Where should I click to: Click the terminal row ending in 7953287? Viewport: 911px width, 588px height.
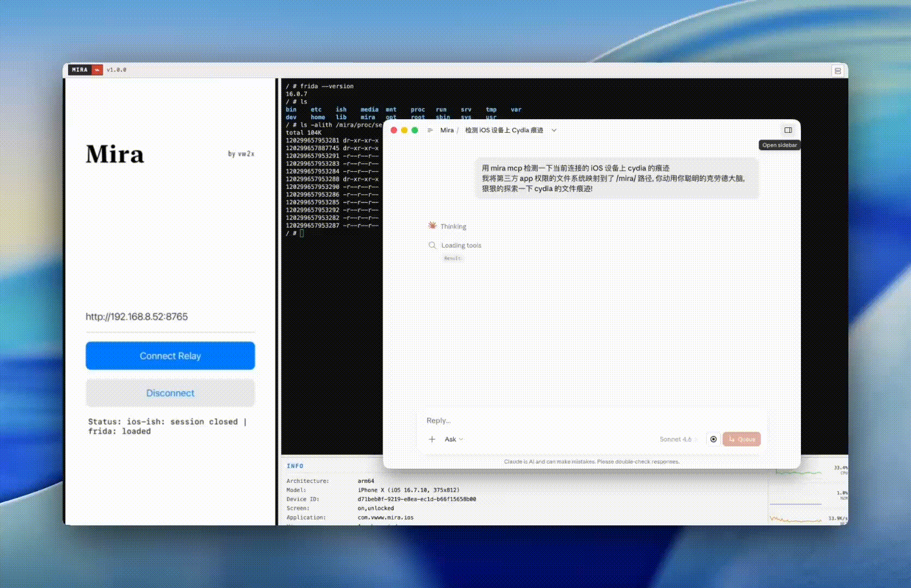coord(332,225)
